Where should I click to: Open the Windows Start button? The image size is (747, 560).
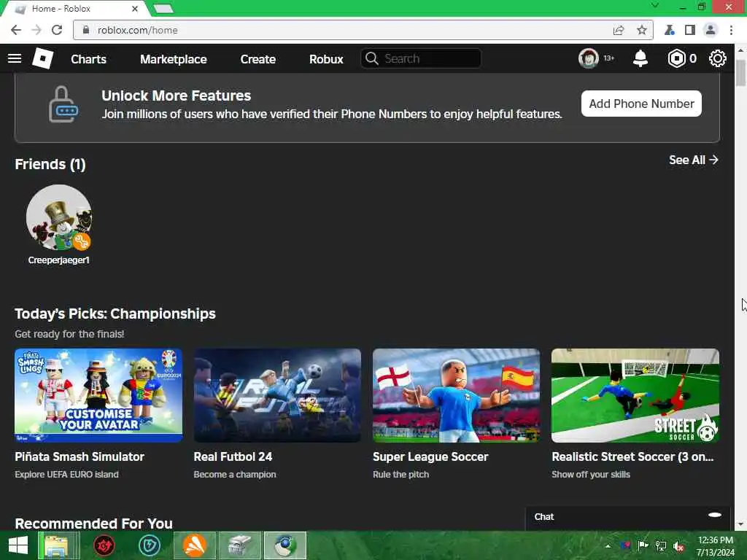click(x=18, y=545)
